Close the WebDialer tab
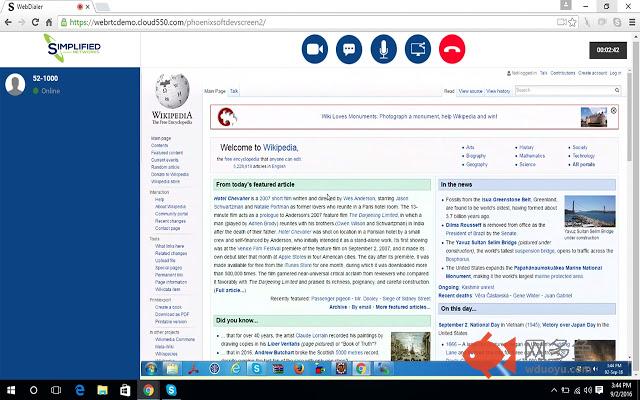The width and height of the screenshot is (640, 400). pos(87,7)
